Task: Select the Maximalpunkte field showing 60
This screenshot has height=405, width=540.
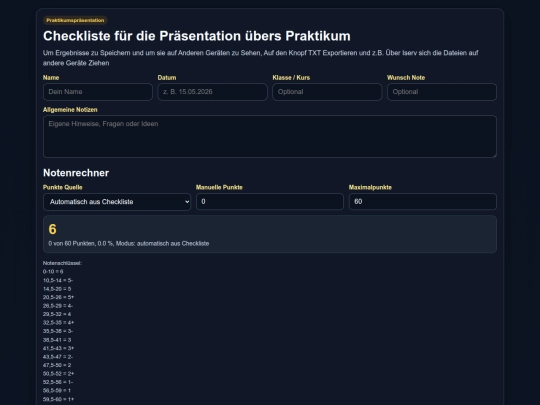Action: (423, 201)
